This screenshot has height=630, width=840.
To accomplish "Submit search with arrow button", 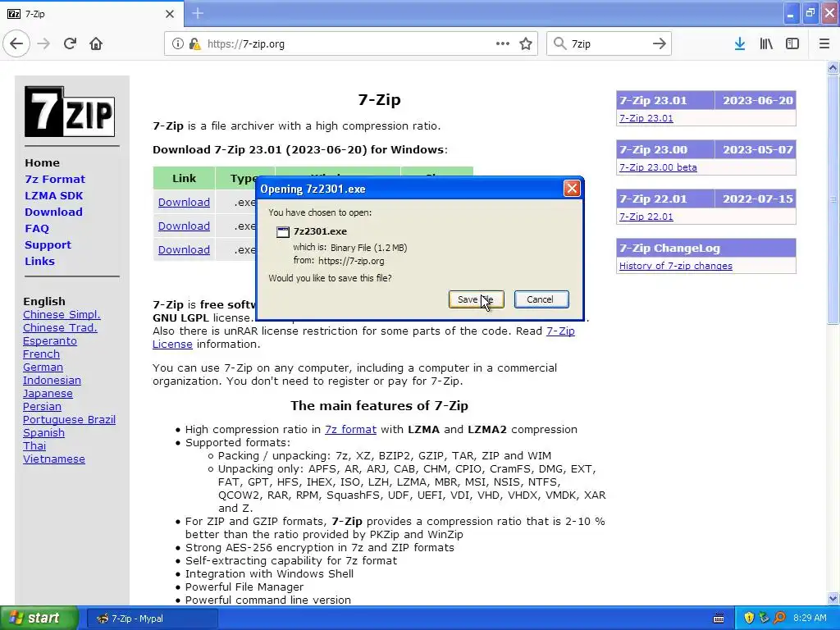I will click(660, 44).
